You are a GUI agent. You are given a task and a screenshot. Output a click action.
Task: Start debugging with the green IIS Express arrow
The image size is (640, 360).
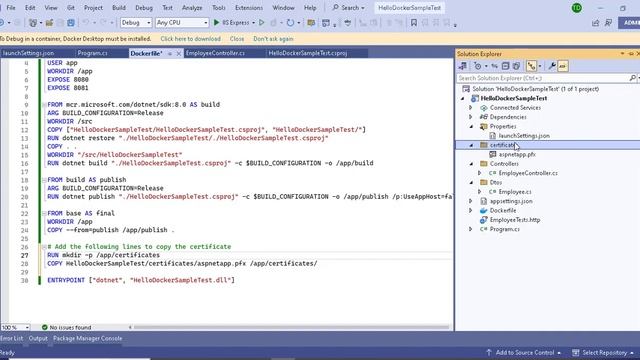point(217,22)
